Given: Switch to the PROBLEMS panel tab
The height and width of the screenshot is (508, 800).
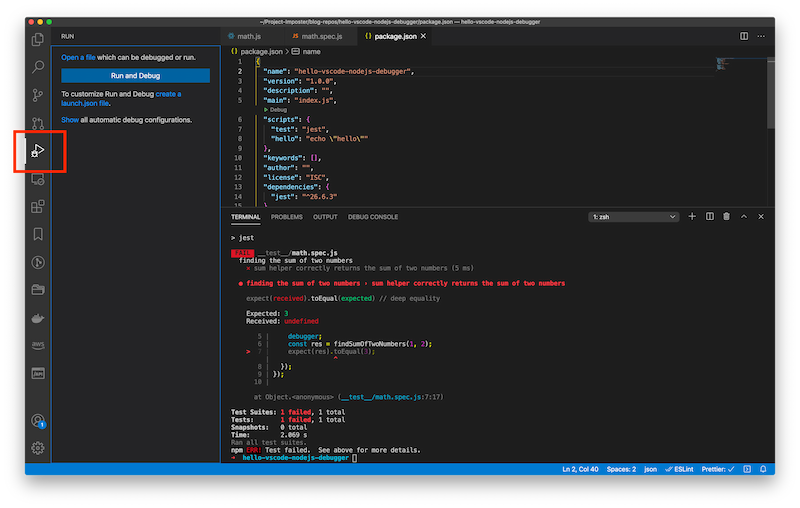Looking at the screenshot, I should pos(287,217).
